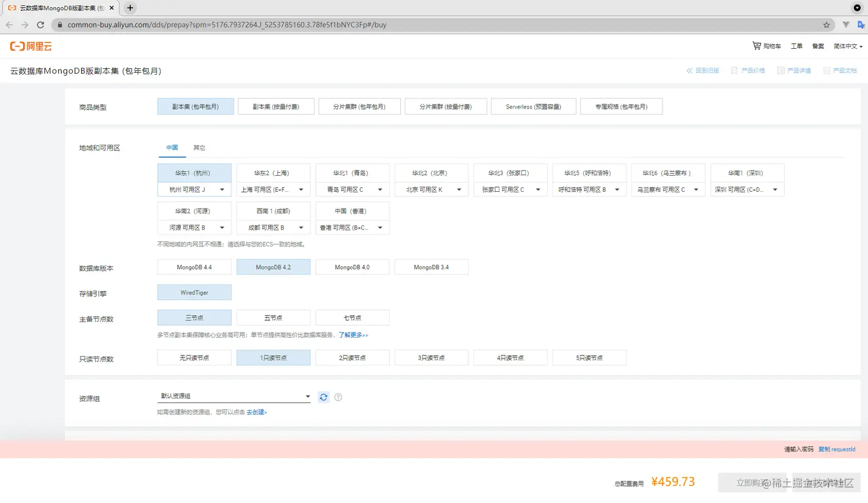Image resolution: width=868 pixels, height=503 pixels.
Task: Select 专属规格 (包年包月) product type
Action: click(621, 107)
